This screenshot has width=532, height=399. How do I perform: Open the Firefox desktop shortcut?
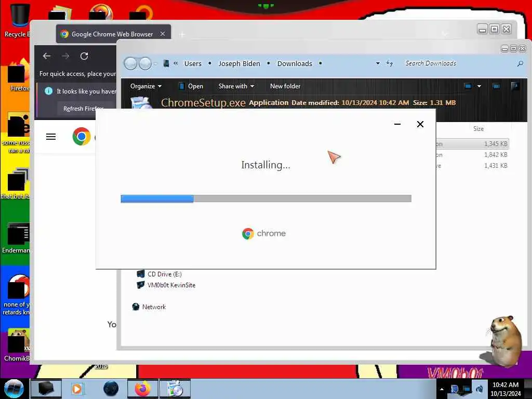click(x=19, y=76)
